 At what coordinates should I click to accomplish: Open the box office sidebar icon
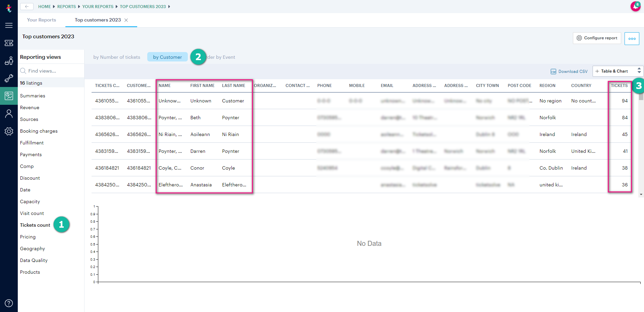(9, 61)
